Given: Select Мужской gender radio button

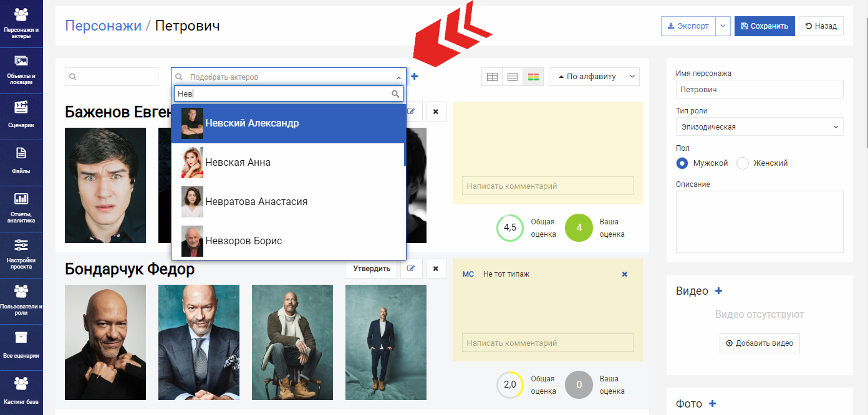Looking at the screenshot, I should pos(682,163).
